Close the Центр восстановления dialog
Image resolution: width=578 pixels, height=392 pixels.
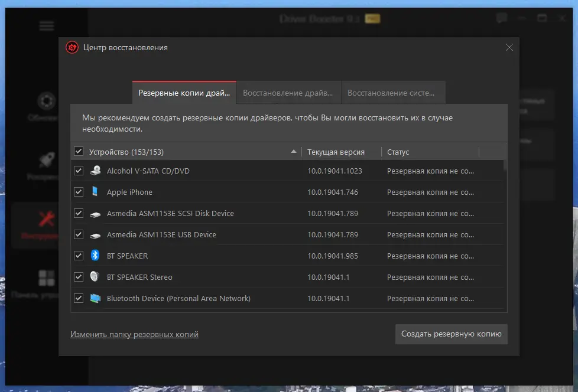[x=509, y=47]
